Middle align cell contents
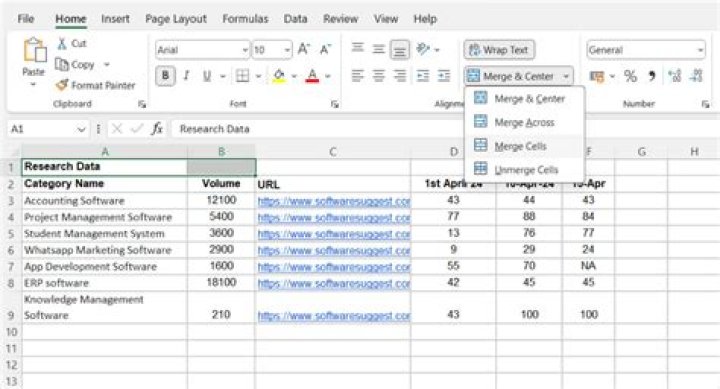Screen dimensions: 720x389 378,49
